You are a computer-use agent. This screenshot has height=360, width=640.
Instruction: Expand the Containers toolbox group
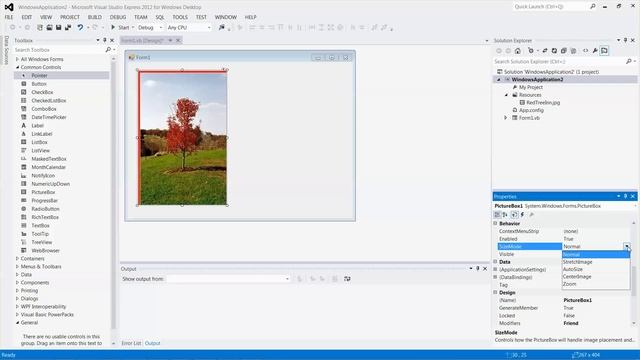click(17, 258)
